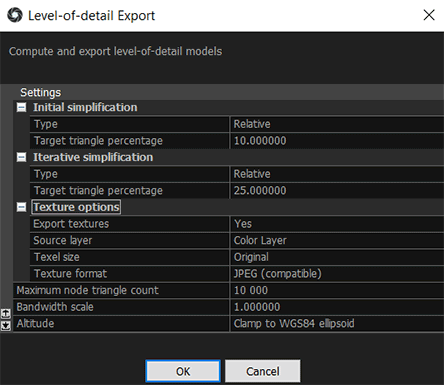Edit Bandwidth scale value 1.000000
The image size is (444, 385).
pyautogui.click(x=337, y=307)
